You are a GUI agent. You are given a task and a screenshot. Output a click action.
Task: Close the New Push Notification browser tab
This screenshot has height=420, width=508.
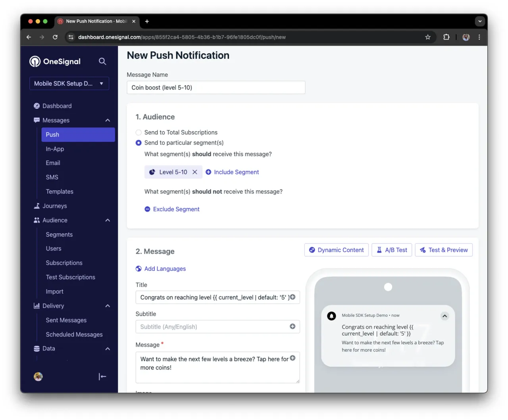[x=134, y=21]
